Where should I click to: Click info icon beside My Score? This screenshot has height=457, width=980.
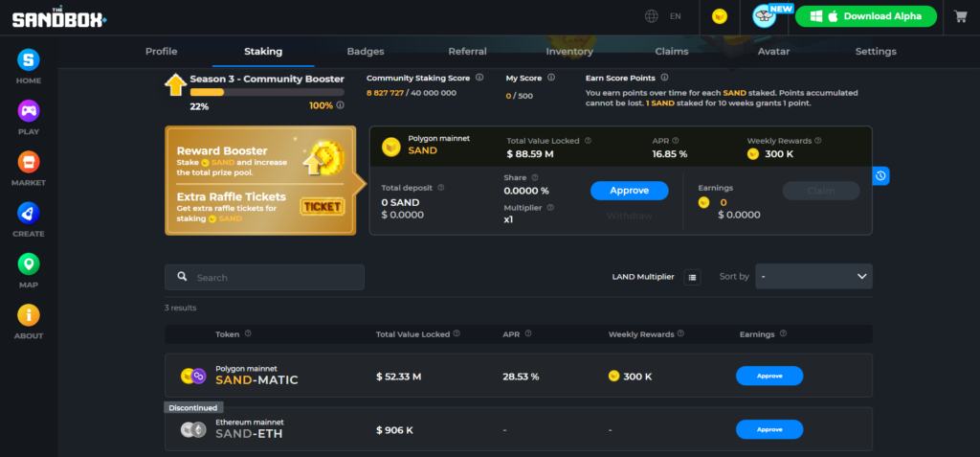(551, 78)
